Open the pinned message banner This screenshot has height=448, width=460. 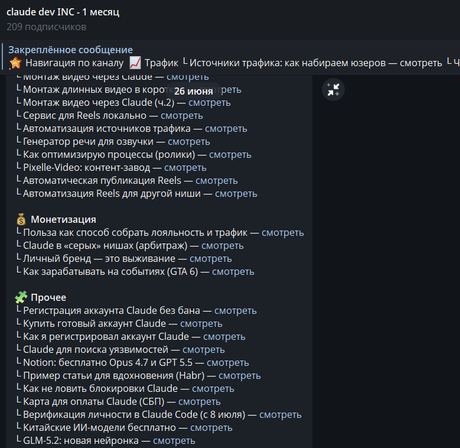pos(230,56)
